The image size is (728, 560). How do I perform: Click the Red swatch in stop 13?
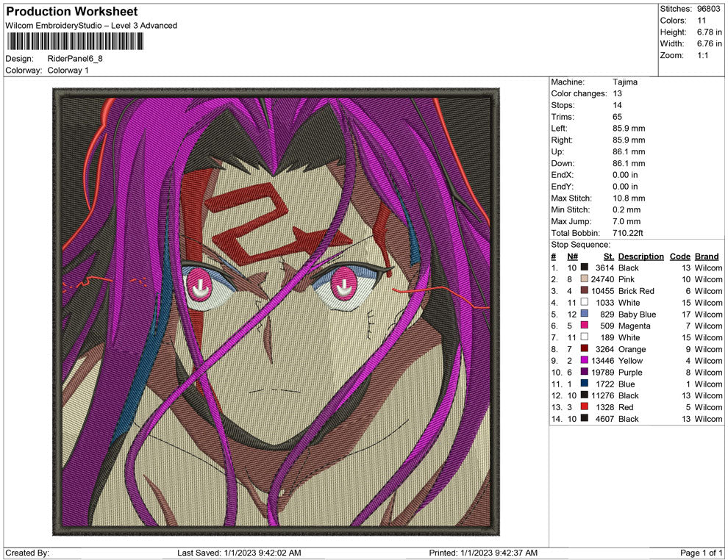tap(585, 406)
